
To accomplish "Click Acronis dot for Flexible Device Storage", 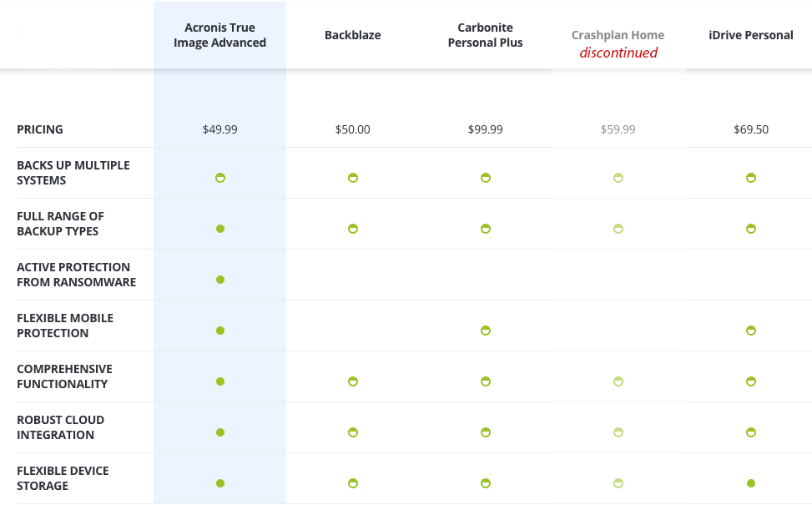I will tap(220, 483).
